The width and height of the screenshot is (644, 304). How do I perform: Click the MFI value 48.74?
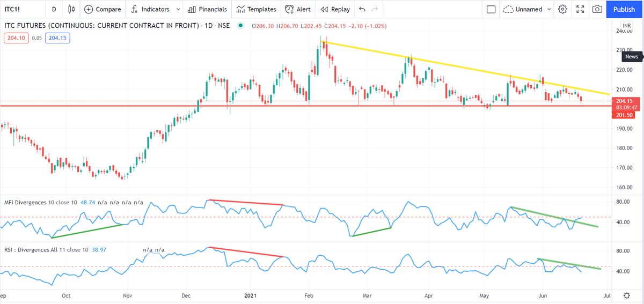click(x=88, y=202)
